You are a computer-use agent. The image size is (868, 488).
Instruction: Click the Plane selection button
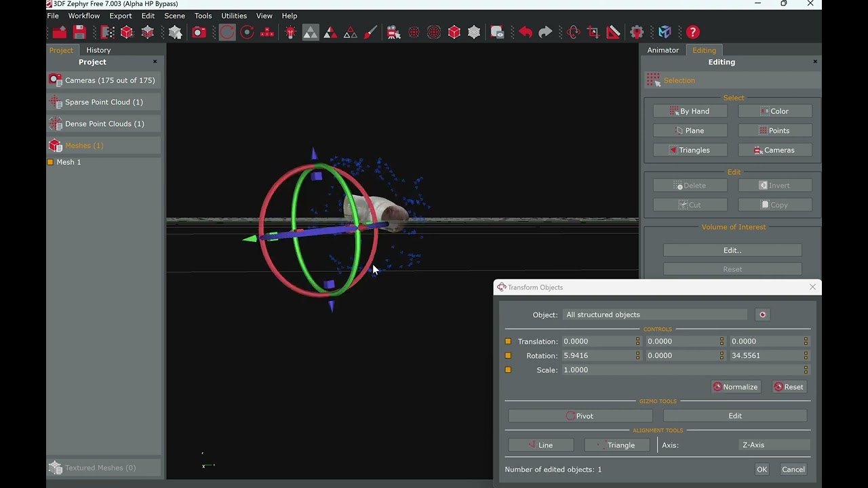[x=690, y=131]
